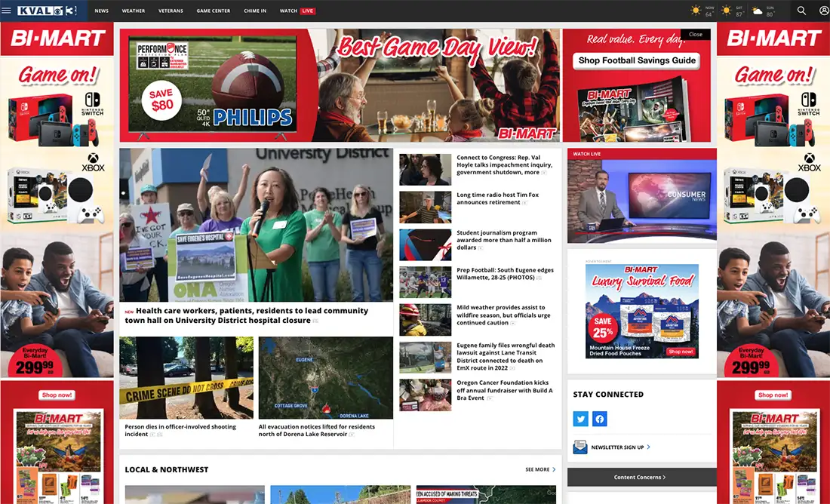Click the arrow after Newsletter Sign Up
Image resolution: width=830 pixels, height=504 pixels.
point(648,447)
